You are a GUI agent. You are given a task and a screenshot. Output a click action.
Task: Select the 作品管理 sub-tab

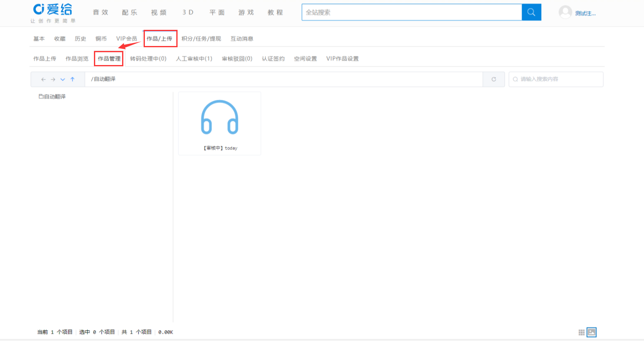pos(109,59)
